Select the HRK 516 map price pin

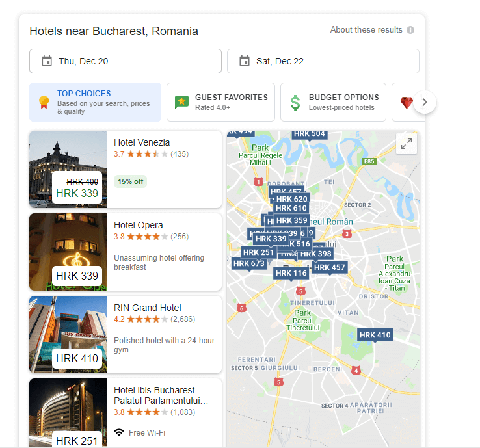click(299, 244)
